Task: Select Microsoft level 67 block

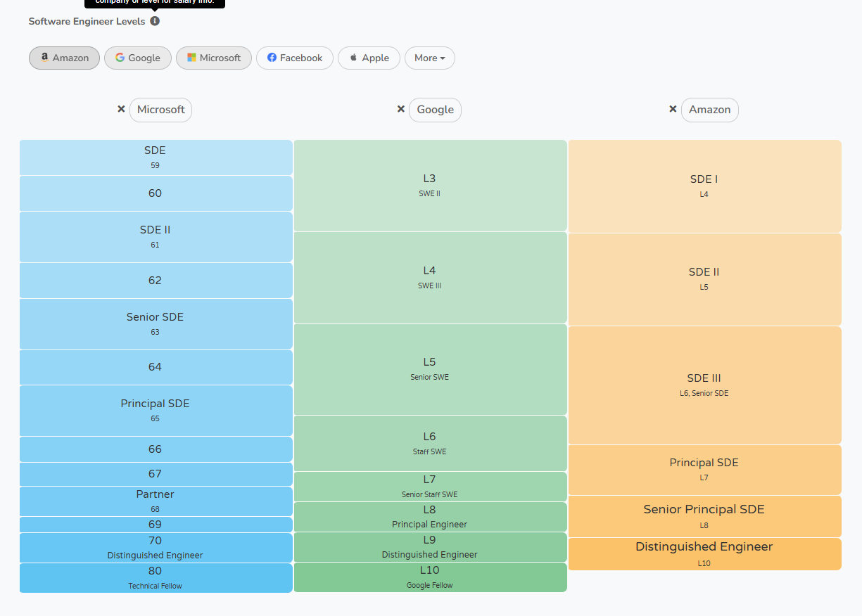Action: [x=156, y=474]
